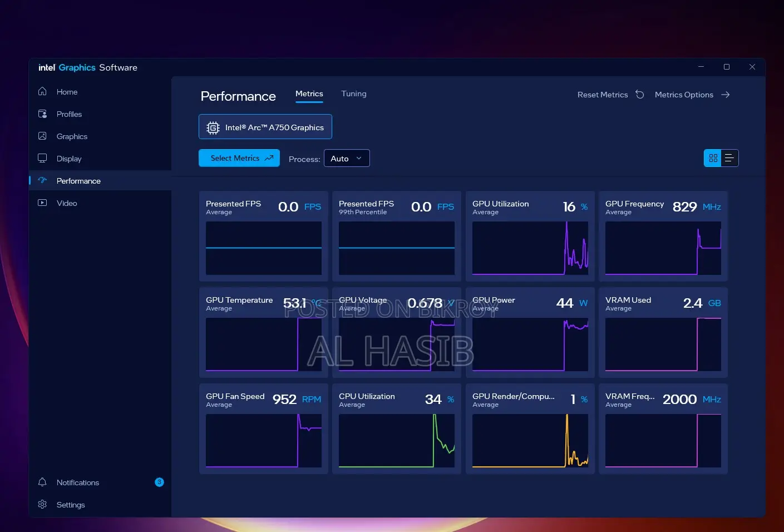Open Graphics section
This screenshot has height=532, width=784.
[100, 136]
